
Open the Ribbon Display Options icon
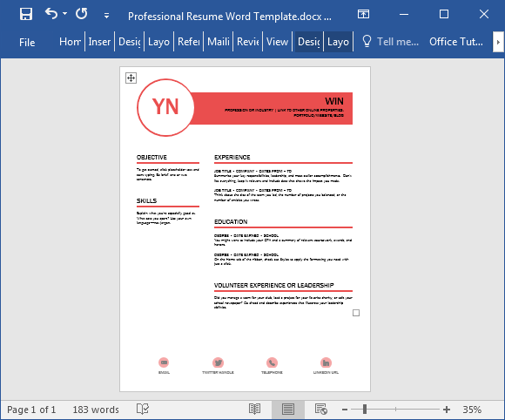(x=363, y=14)
